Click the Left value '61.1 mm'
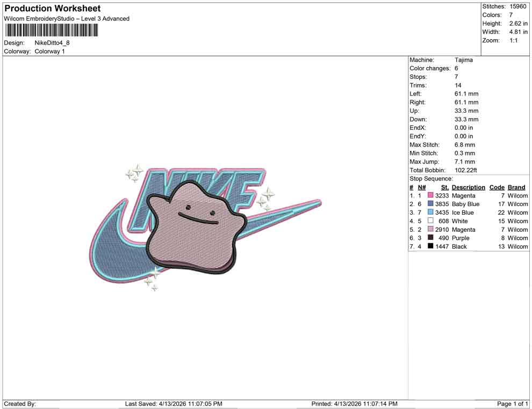 [x=466, y=93]
